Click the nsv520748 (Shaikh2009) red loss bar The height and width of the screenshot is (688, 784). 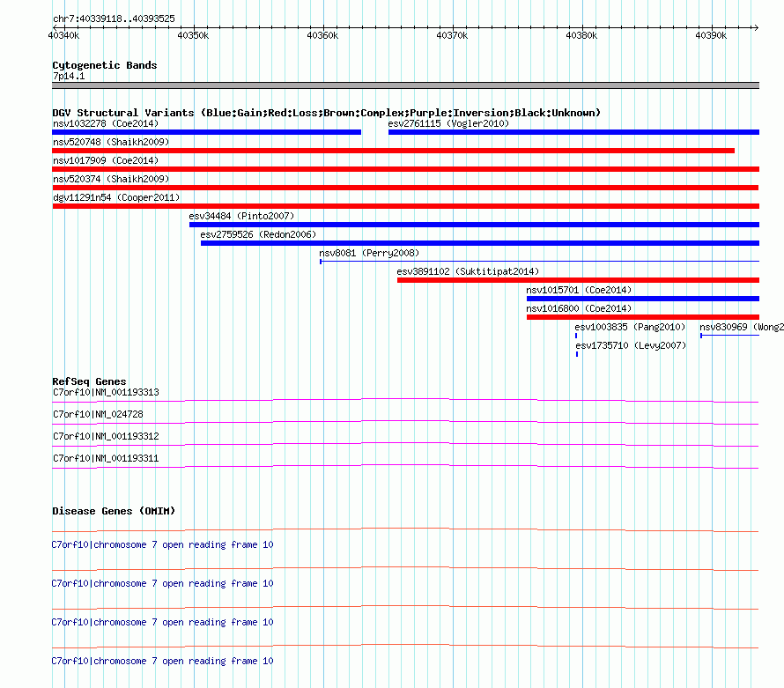(x=393, y=151)
